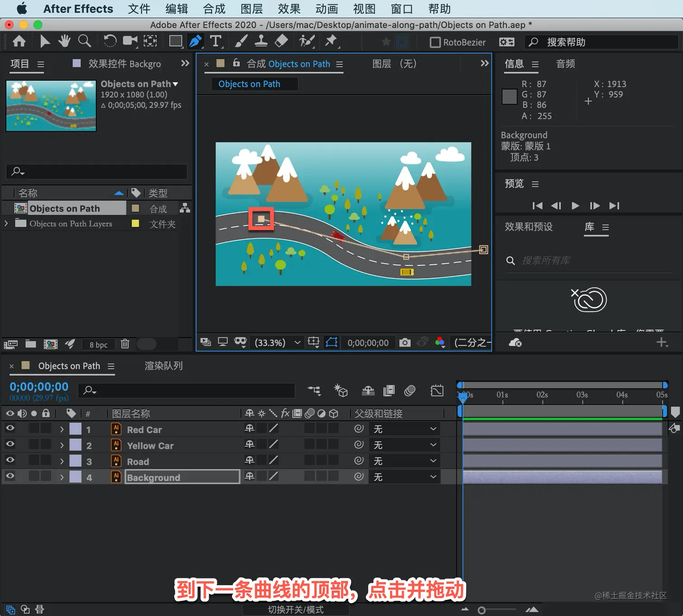This screenshot has height=616, width=683.
Task: Click the 8 bpc color depth button
Action: click(x=98, y=344)
